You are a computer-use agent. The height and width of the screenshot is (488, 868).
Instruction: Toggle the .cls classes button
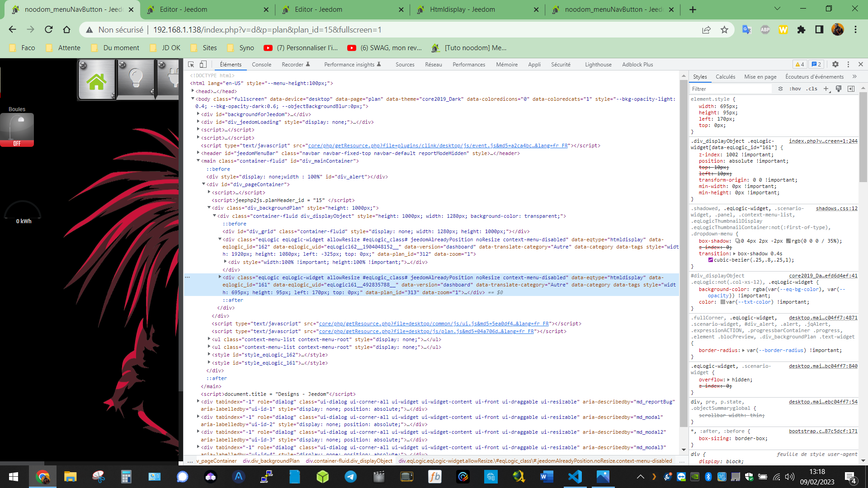[x=811, y=89]
